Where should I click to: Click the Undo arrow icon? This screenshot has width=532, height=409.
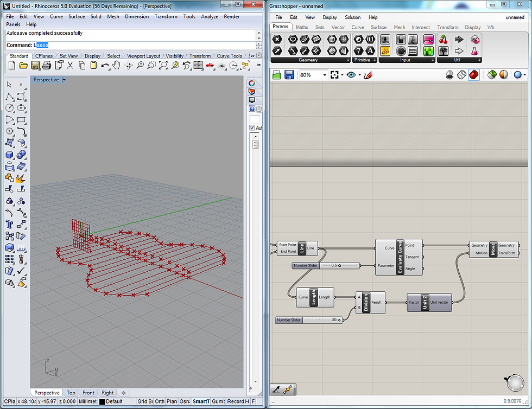pyautogui.click(x=105, y=66)
